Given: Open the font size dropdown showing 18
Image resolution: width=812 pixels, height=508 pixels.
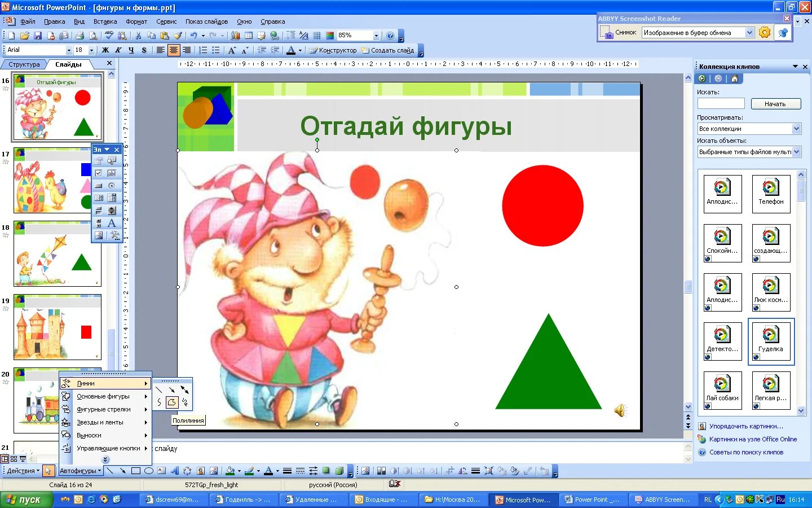Looking at the screenshot, I should (91, 50).
